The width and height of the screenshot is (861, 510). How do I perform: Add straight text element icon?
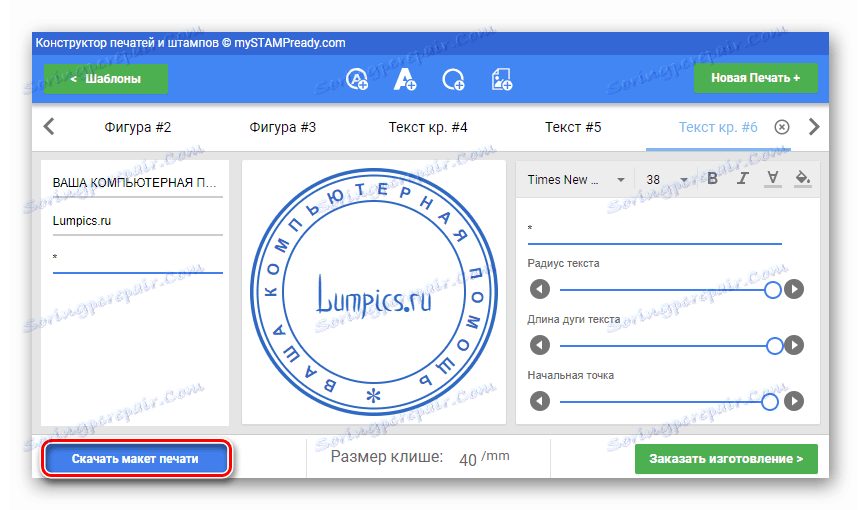point(405,79)
